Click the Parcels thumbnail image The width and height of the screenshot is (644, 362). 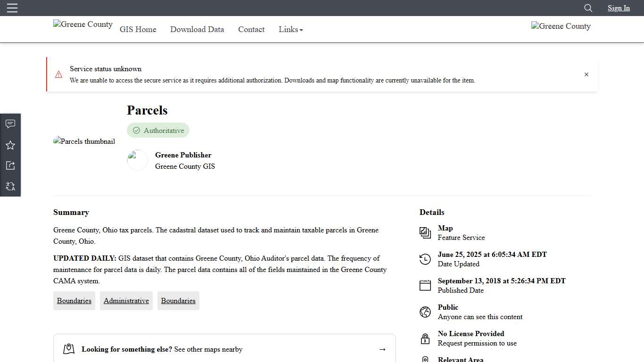84,141
